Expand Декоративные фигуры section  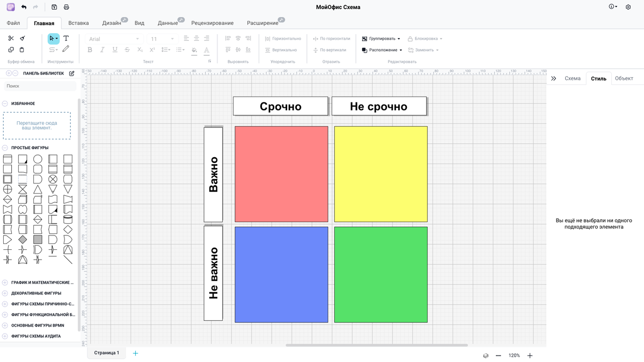[5, 293]
